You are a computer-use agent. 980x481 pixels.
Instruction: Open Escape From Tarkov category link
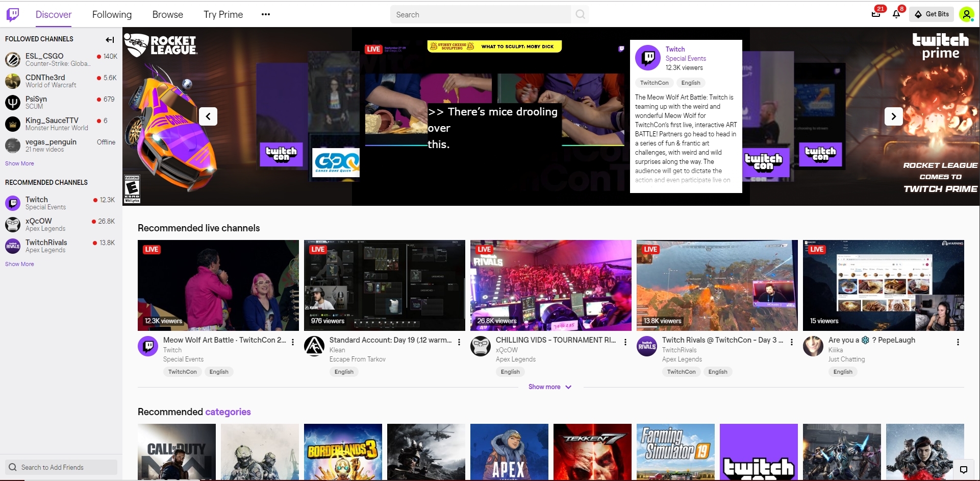pos(357,359)
